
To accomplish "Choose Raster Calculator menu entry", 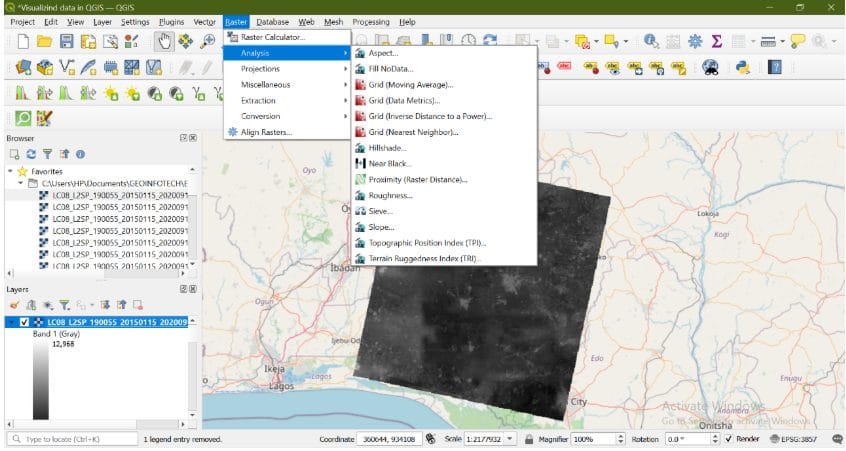I will pos(273,37).
